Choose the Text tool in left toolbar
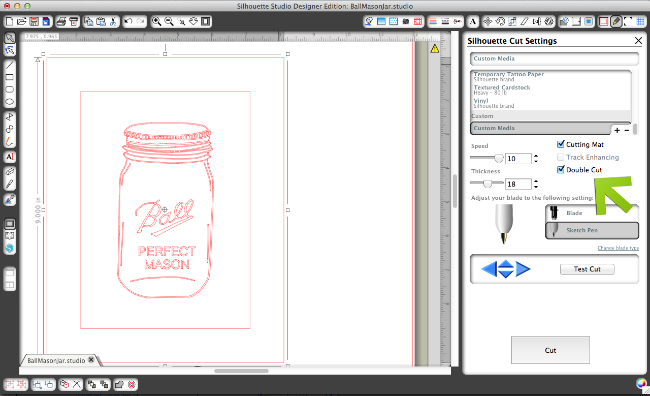Image resolution: width=650 pixels, height=396 pixels. coord(10,157)
